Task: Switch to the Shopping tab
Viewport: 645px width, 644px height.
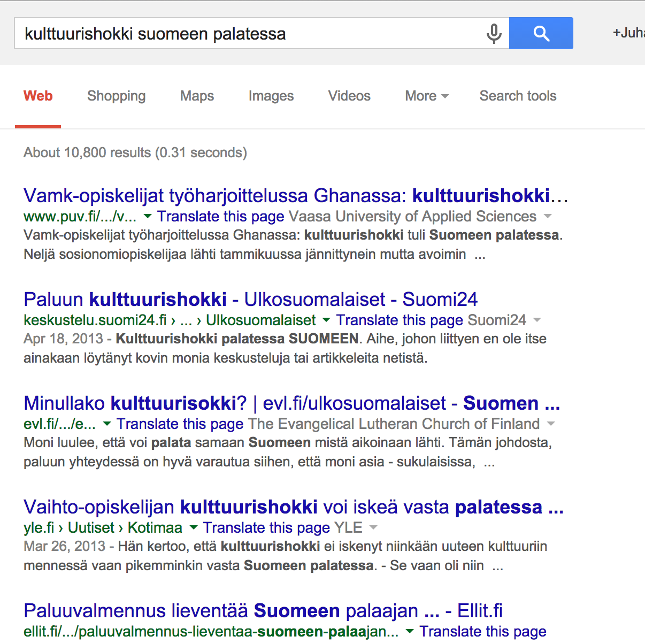Action: (116, 96)
